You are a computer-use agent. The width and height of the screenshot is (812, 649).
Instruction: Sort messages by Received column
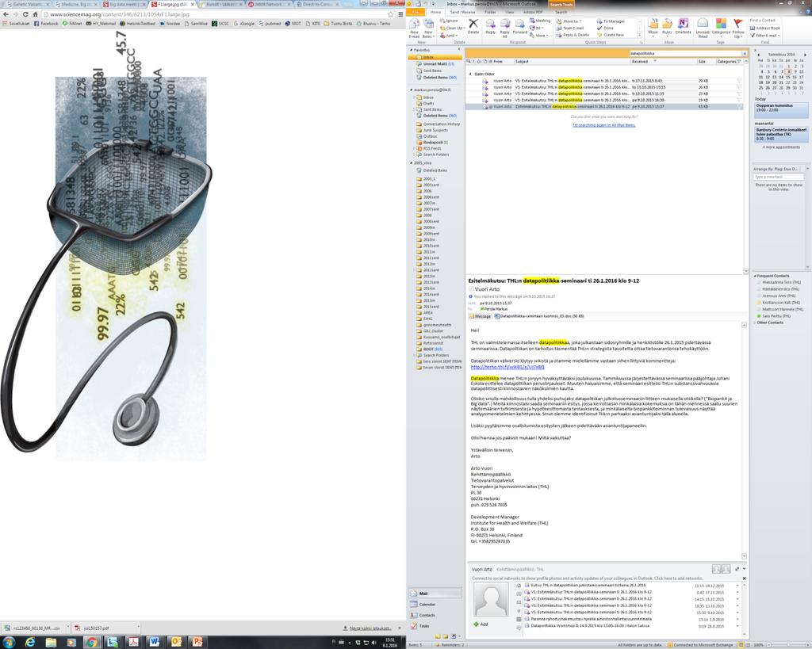[663, 61]
